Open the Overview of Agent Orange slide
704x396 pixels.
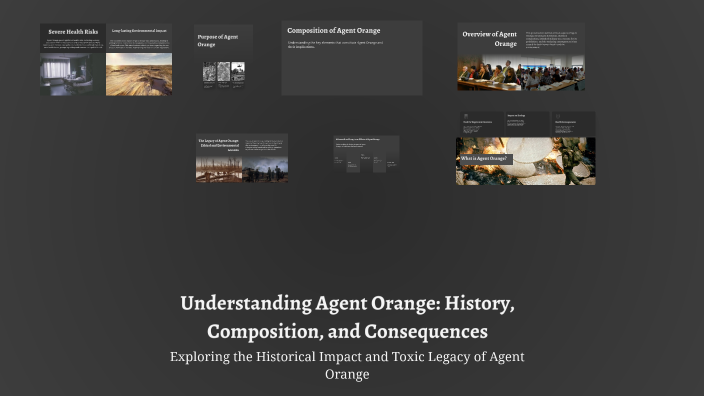point(521,57)
